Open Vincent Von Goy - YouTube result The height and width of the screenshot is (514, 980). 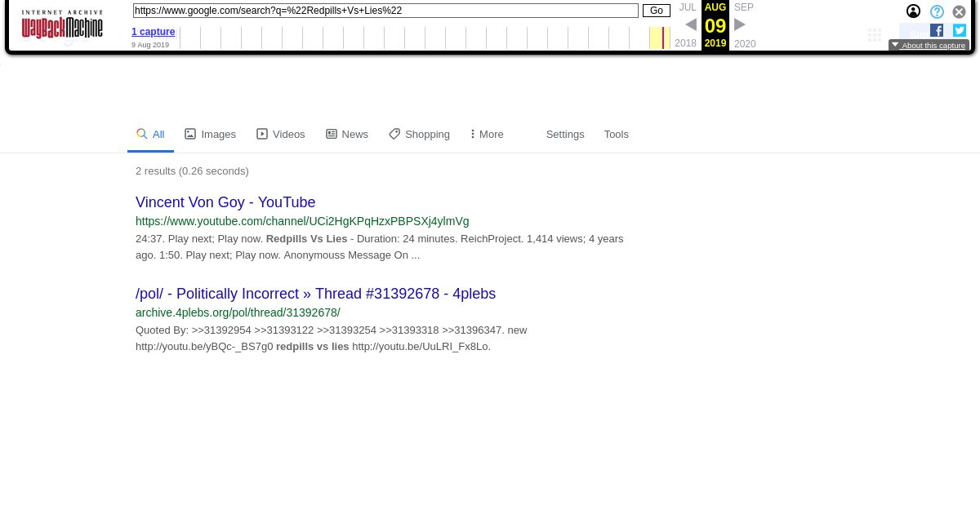click(225, 202)
